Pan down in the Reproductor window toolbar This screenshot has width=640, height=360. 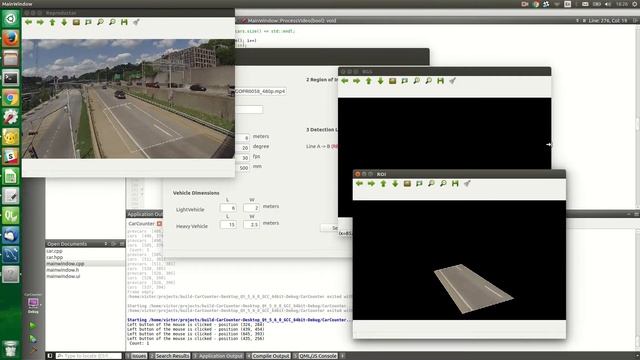[64, 22]
